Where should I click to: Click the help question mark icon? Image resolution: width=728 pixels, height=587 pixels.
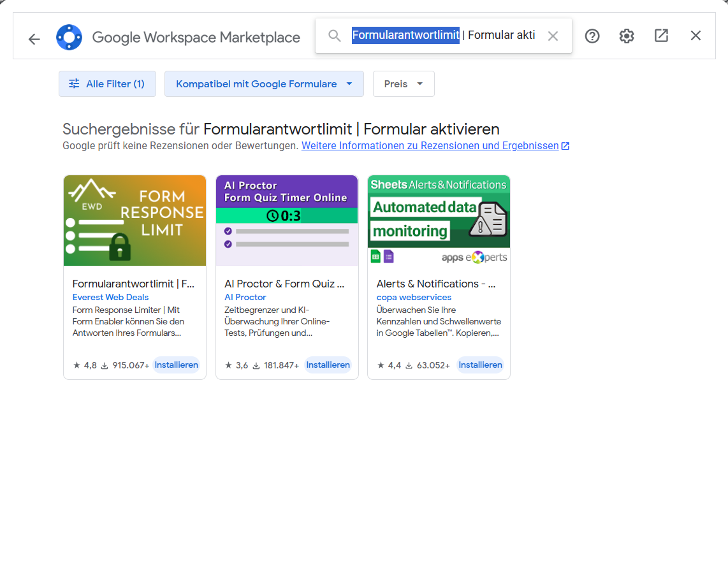[x=592, y=36]
